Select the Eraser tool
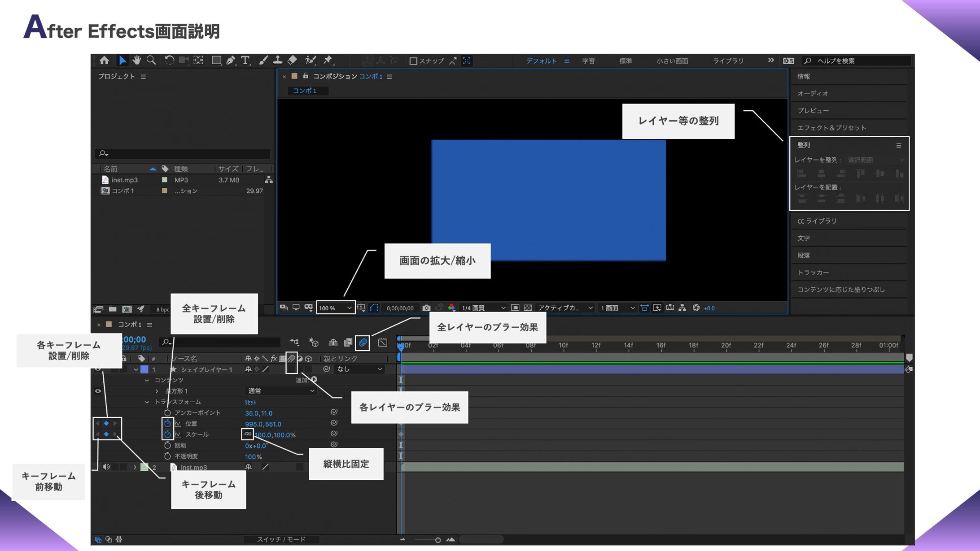980x551 pixels. (x=292, y=61)
